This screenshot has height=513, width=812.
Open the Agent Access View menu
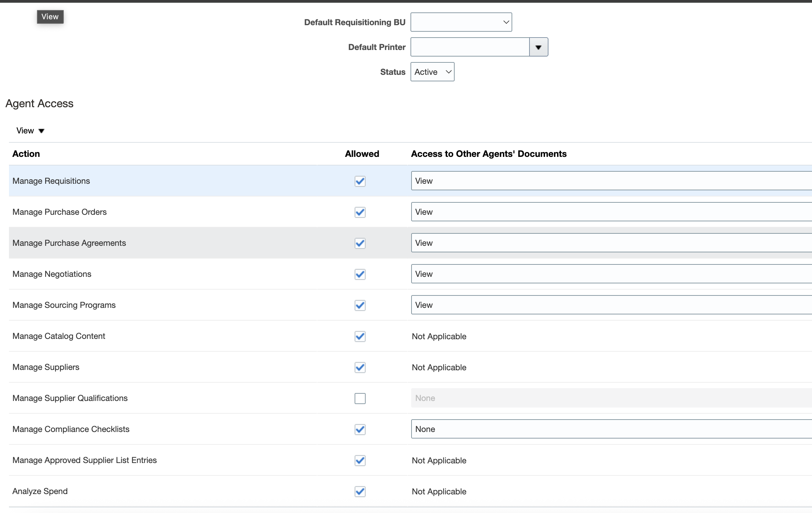pos(30,131)
